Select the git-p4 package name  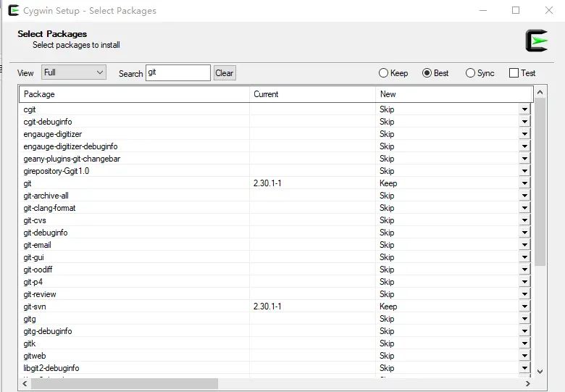coord(33,282)
